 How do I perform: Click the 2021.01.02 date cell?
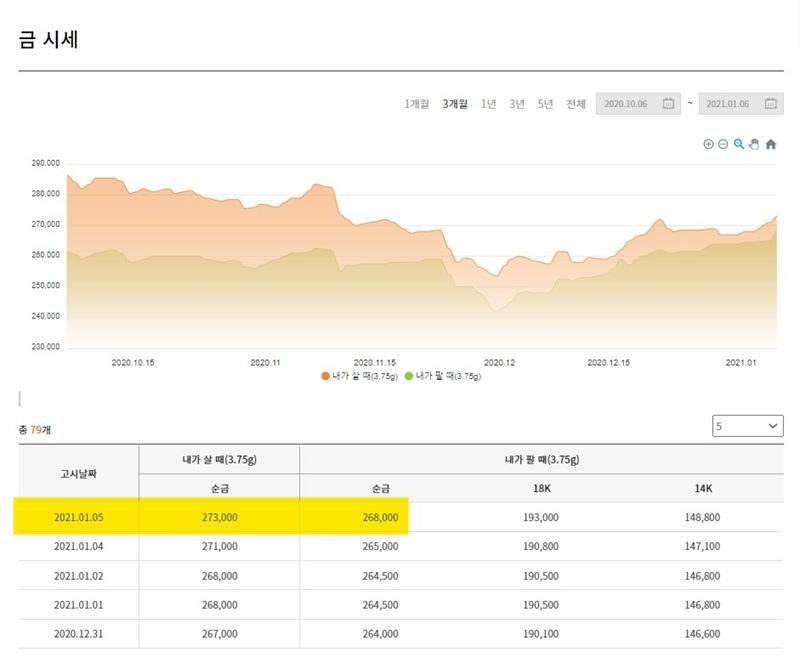(79, 576)
